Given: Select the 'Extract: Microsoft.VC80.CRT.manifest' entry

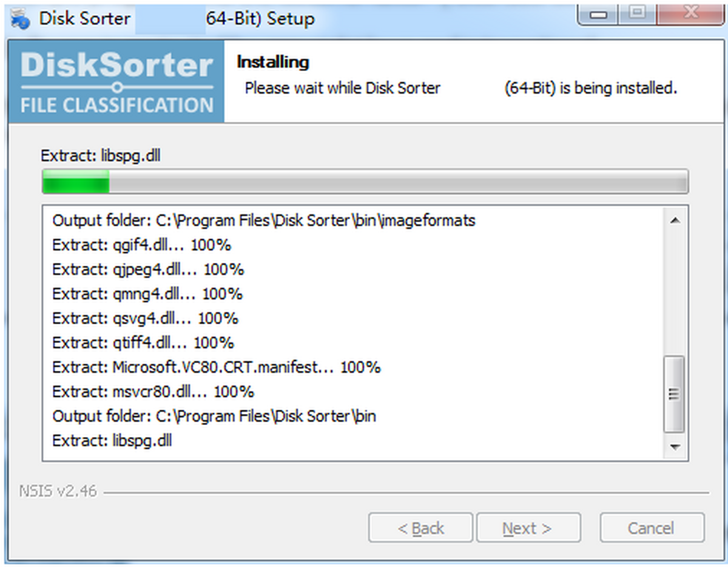Looking at the screenshot, I should tap(215, 367).
